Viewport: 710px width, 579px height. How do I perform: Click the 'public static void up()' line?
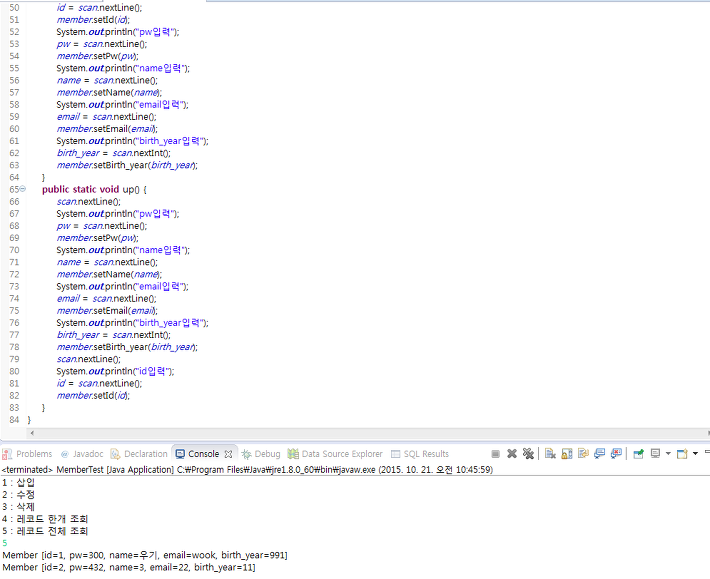point(94,189)
